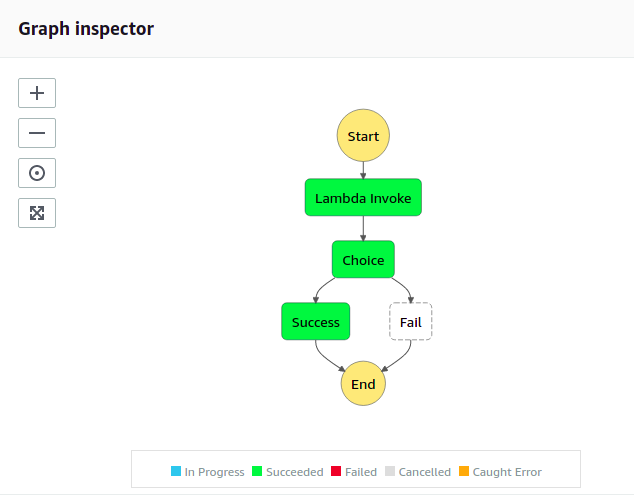Select the Choice state node
The height and width of the screenshot is (503, 634).
363,260
